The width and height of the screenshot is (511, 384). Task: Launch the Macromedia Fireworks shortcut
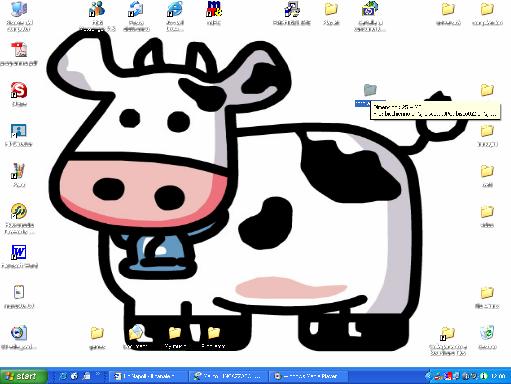click(19, 211)
